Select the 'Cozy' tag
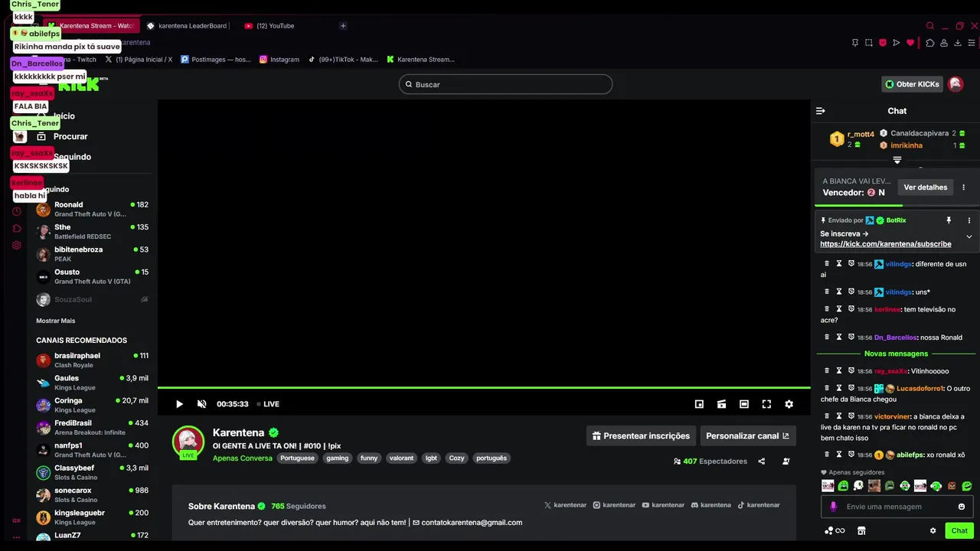The width and height of the screenshot is (980, 551). point(457,458)
